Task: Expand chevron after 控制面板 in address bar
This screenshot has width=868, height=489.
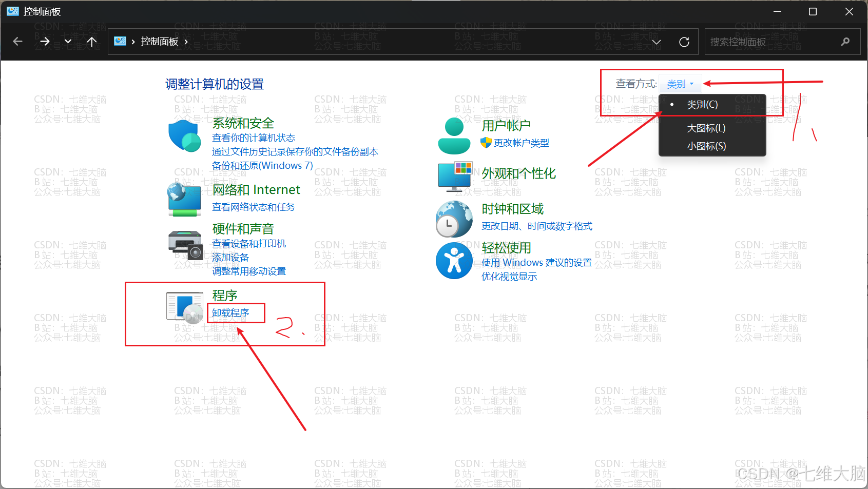Action: (x=186, y=42)
